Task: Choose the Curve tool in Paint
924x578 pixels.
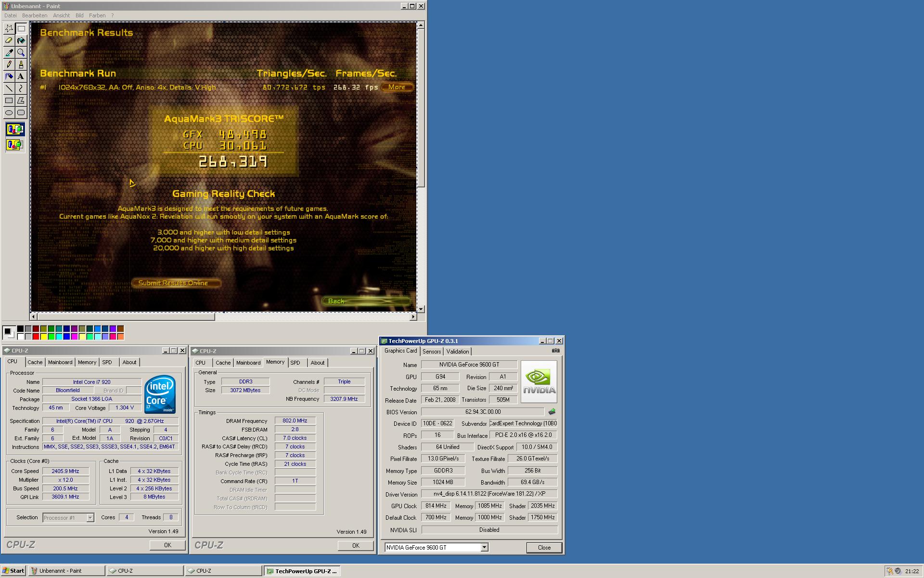Action: tap(21, 89)
